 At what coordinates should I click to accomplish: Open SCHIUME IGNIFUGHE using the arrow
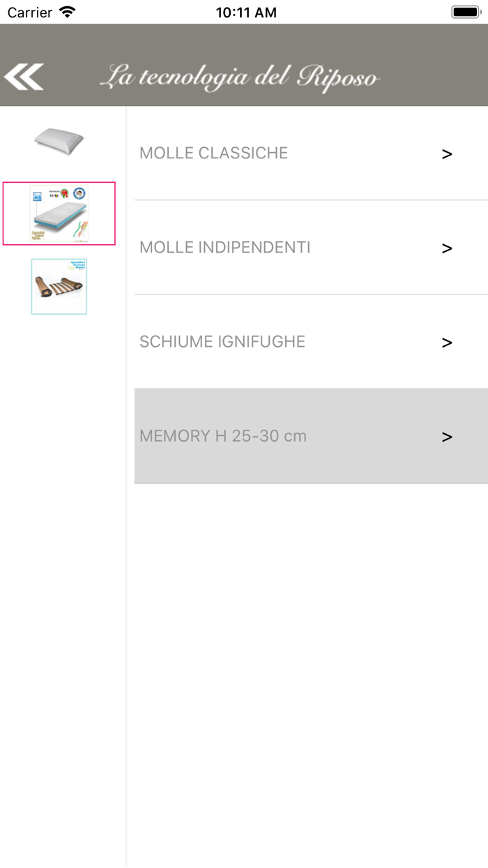coord(447,342)
